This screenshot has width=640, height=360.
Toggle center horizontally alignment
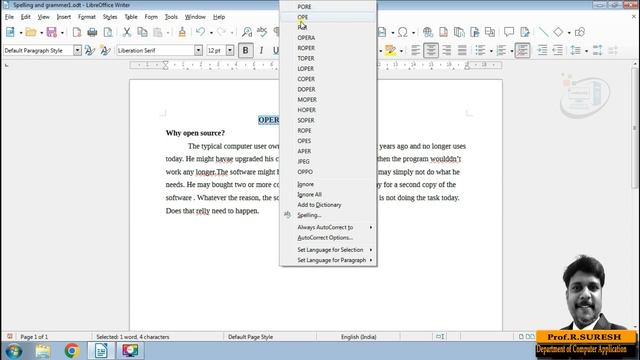[431, 50]
